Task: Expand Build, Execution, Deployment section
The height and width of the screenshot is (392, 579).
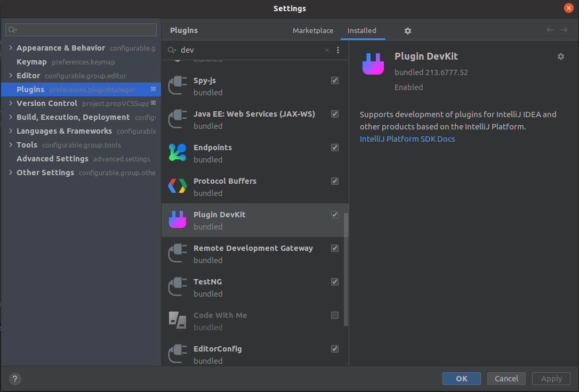Action: click(11, 117)
